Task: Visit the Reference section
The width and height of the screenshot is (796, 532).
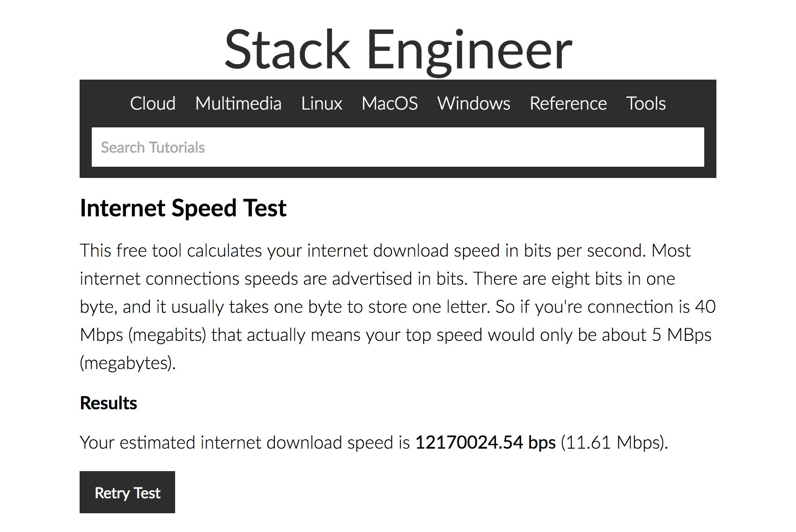Action: [568, 103]
